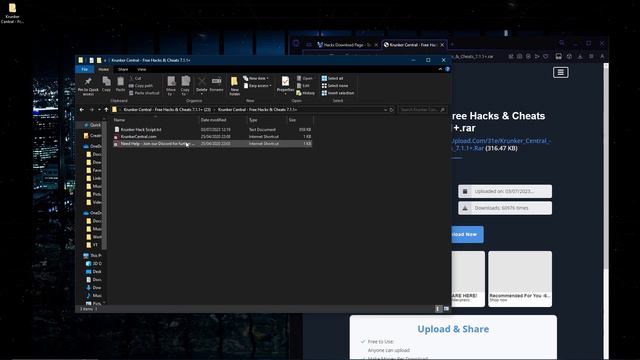The width and height of the screenshot is (640, 360).
Task: Switch to large icons view
Action: (446, 309)
